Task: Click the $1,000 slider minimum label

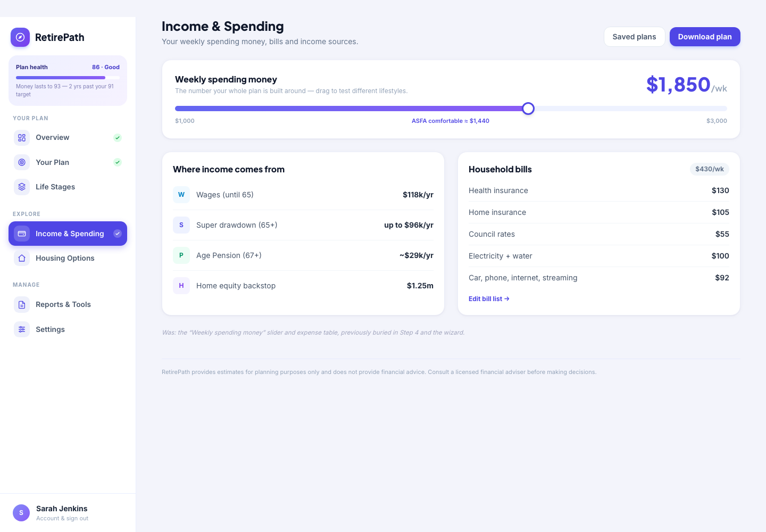Action: point(185,121)
